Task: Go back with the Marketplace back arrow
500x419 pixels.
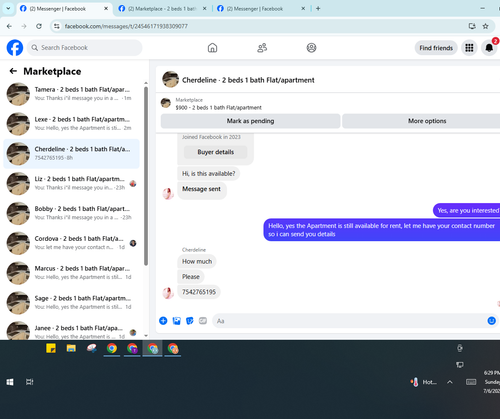Action: (13, 71)
